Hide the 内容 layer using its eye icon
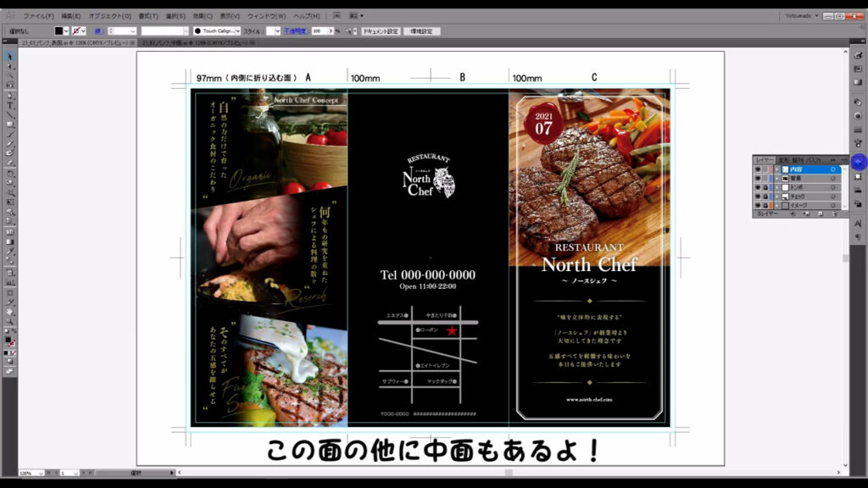 tap(758, 169)
